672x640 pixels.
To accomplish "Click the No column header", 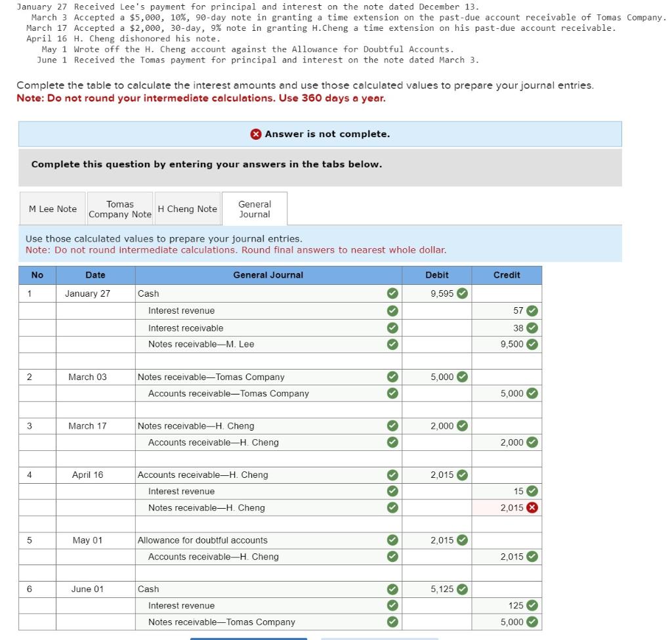I will pyautogui.click(x=37, y=275).
